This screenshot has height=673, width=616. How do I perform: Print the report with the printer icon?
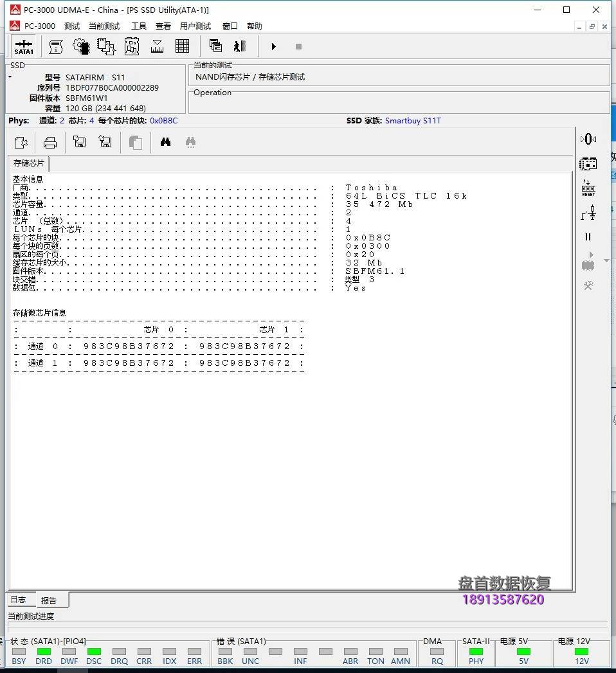click(50, 142)
